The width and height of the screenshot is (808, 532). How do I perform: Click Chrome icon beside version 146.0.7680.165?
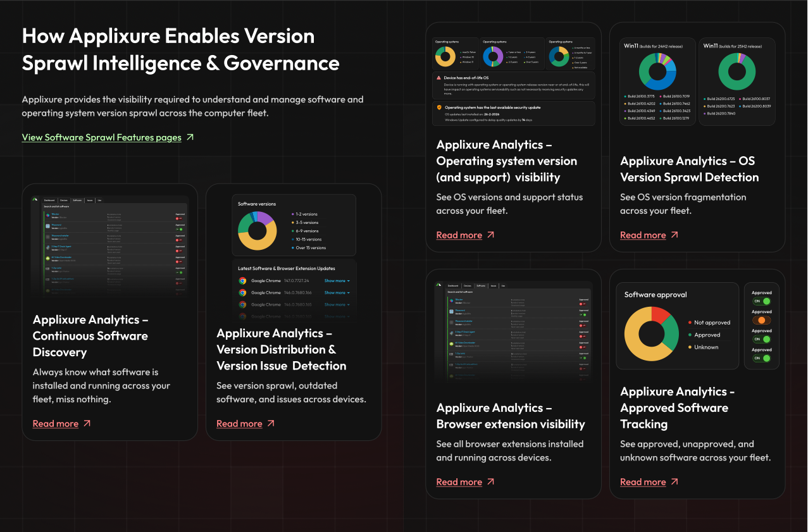242,305
